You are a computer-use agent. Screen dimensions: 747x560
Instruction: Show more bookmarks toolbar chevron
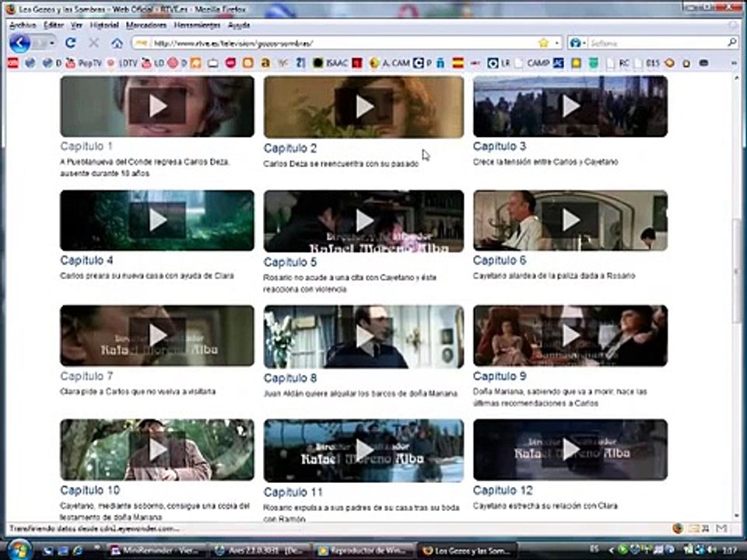coord(734,63)
